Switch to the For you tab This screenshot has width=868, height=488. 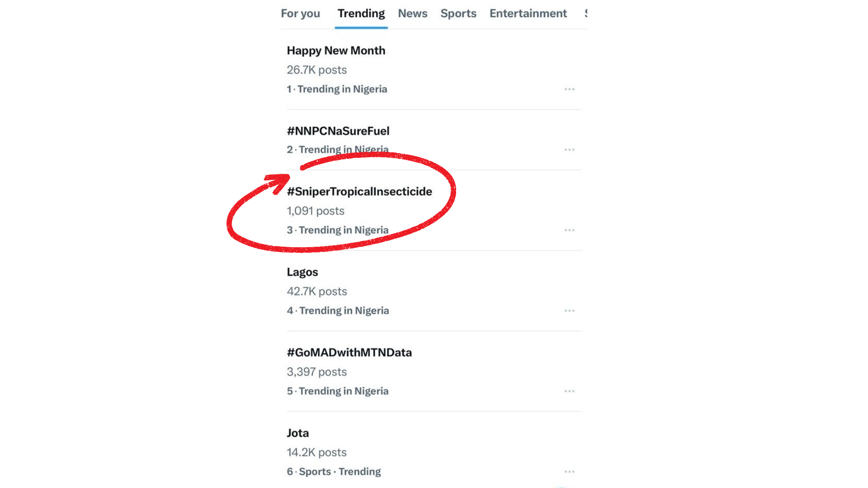(x=300, y=14)
